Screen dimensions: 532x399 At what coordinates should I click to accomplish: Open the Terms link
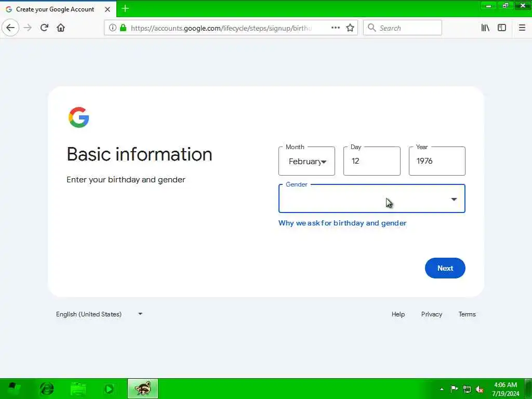click(x=467, y=314)
